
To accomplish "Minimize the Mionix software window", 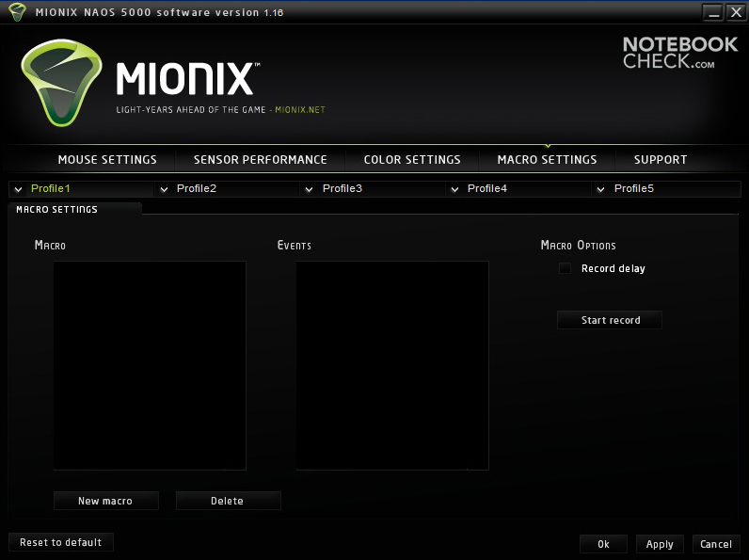I will tap(713, 12).
